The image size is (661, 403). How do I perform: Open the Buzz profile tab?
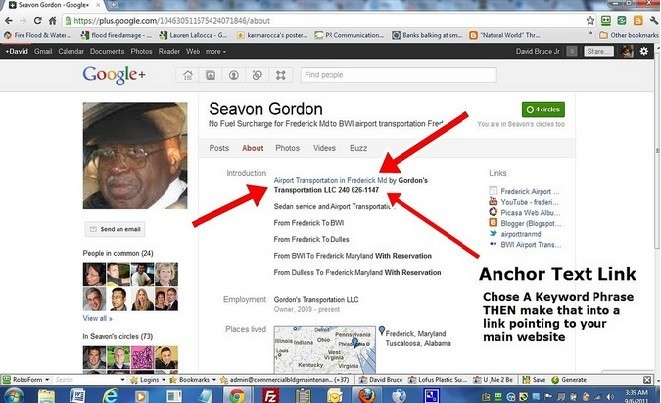pos(358,148)
